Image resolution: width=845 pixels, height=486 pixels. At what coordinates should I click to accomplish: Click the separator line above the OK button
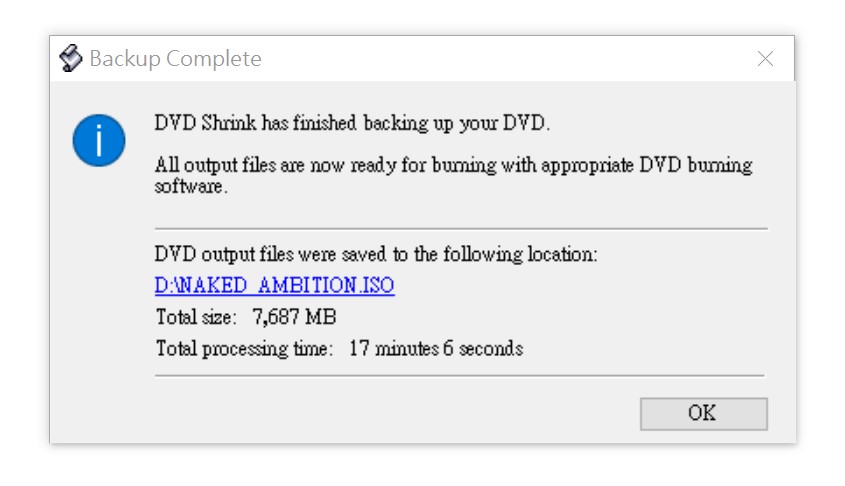click(x=460, y=376)
